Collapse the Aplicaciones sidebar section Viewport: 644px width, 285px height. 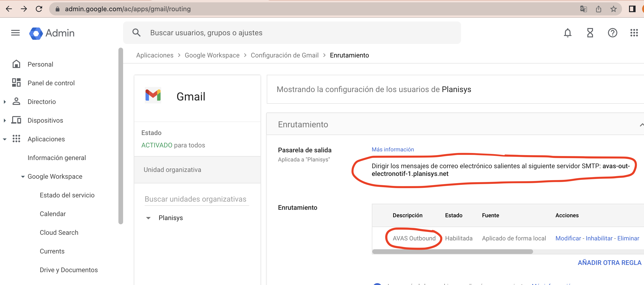[5, 139]
